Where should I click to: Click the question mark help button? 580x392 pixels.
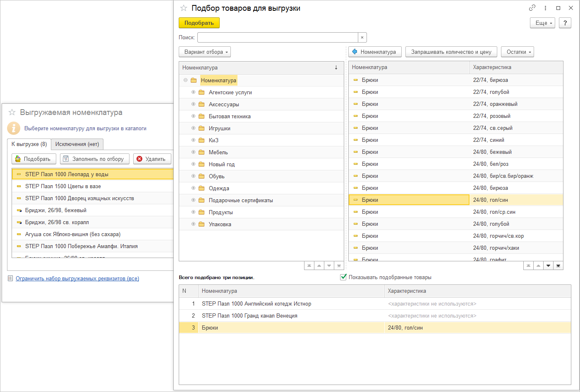[x=565, y=23]
